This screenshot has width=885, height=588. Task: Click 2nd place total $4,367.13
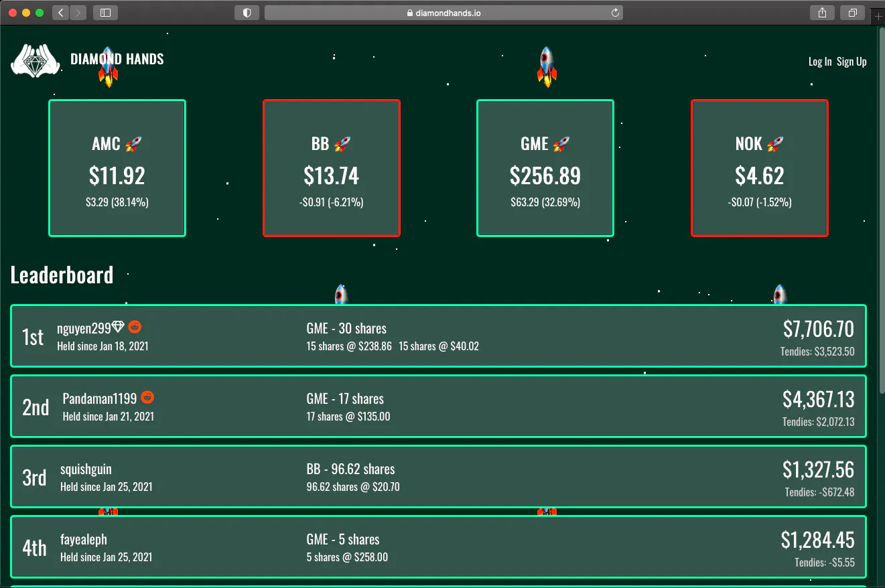pos(819,399)
